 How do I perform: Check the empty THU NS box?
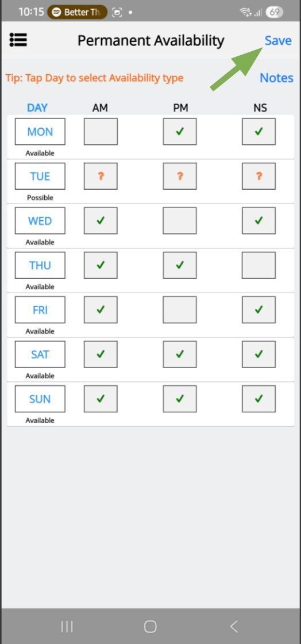pyautogui.click(x=258, y=265)
